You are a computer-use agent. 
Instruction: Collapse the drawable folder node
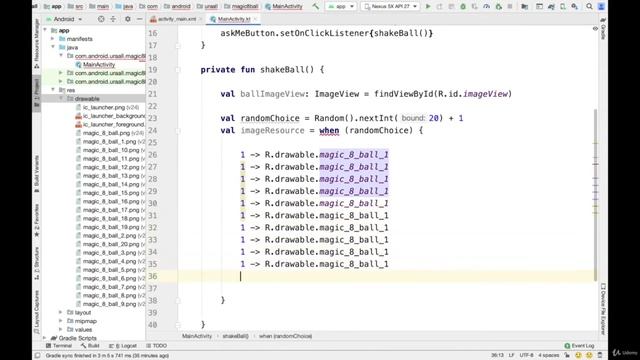(x=61, y=98)
